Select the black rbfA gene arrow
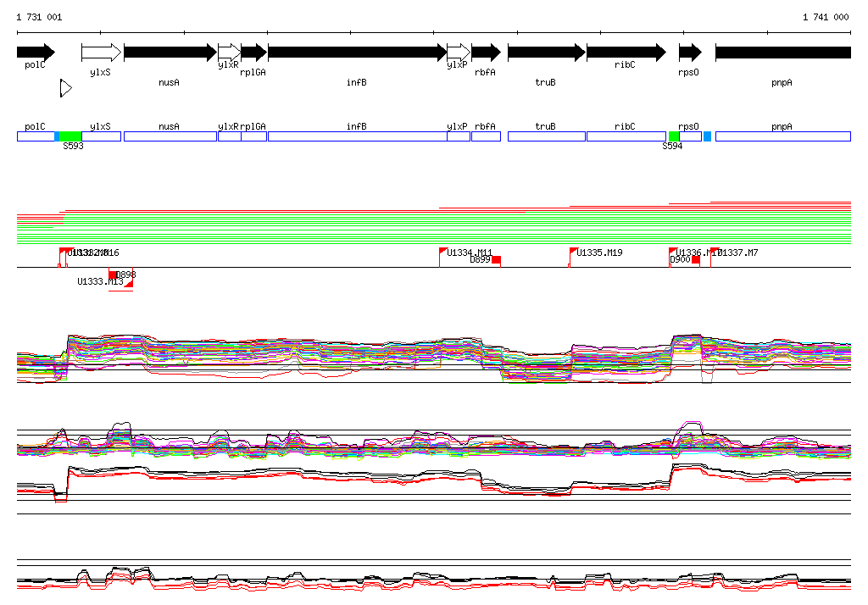 point(487,53)
